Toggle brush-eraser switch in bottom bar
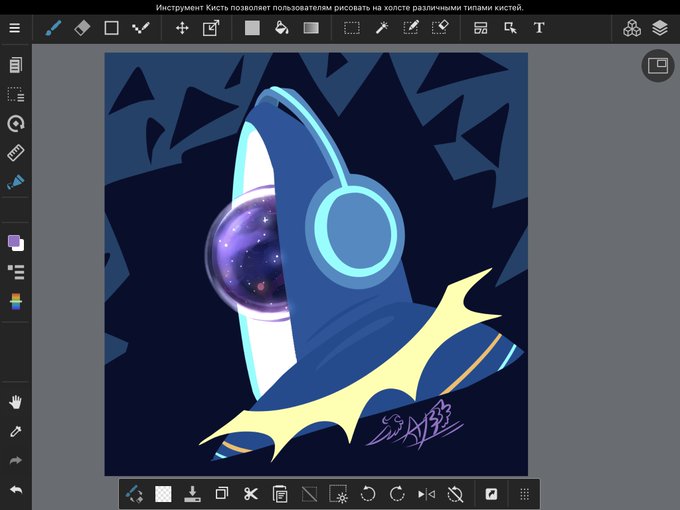 pyautogui.click(x=134, y=494)
